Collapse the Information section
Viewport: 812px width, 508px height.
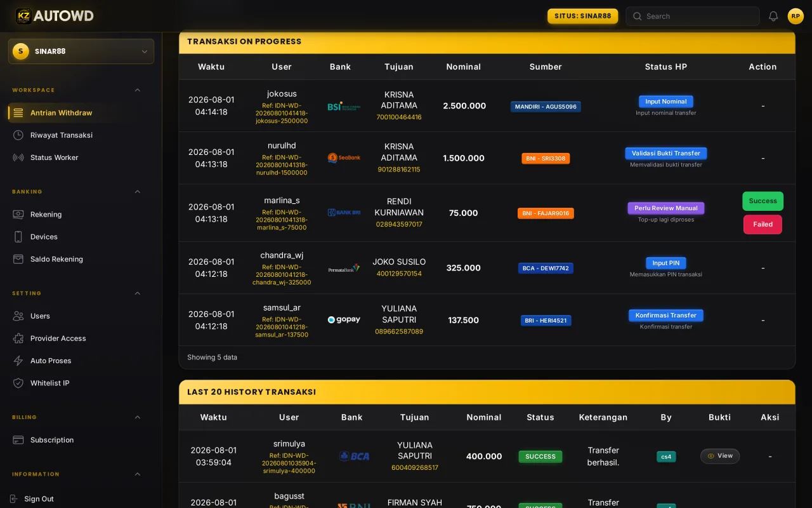(138, 474)
